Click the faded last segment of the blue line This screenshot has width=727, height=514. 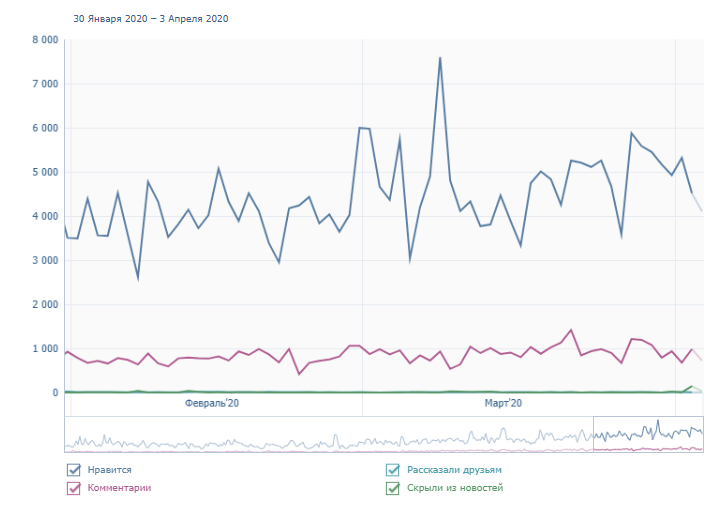697,201
